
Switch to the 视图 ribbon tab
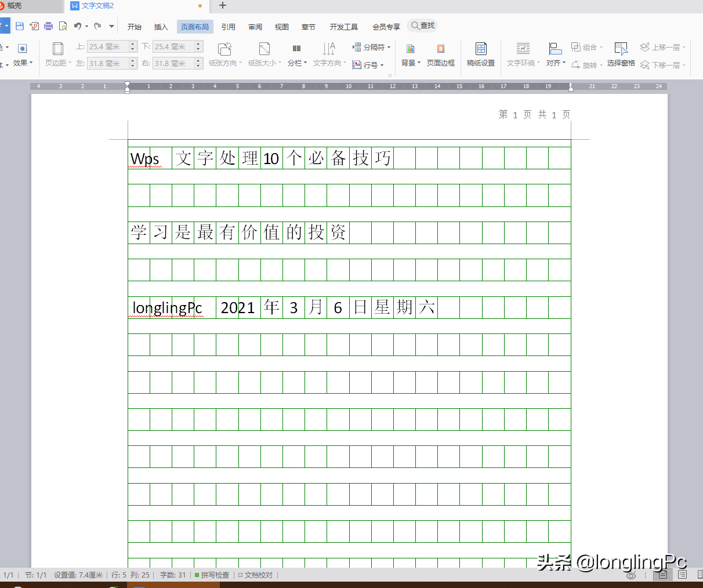point(282,27)
